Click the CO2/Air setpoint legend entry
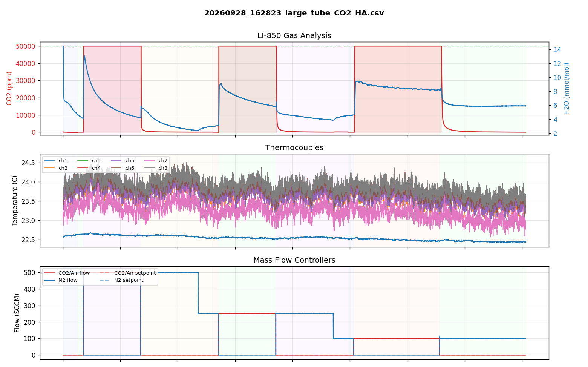The image size is (588, 367). coord(128,273)
